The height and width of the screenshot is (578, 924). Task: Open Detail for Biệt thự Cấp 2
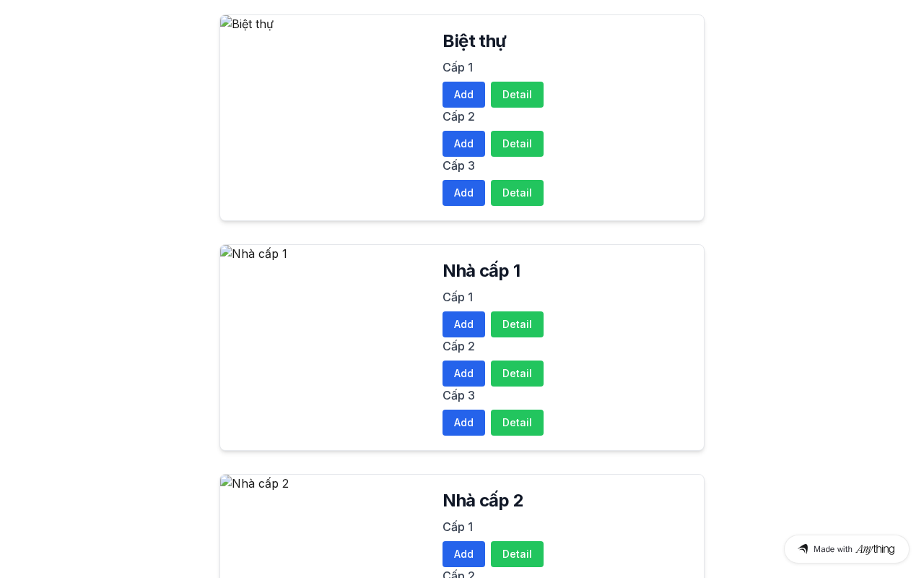517,144
